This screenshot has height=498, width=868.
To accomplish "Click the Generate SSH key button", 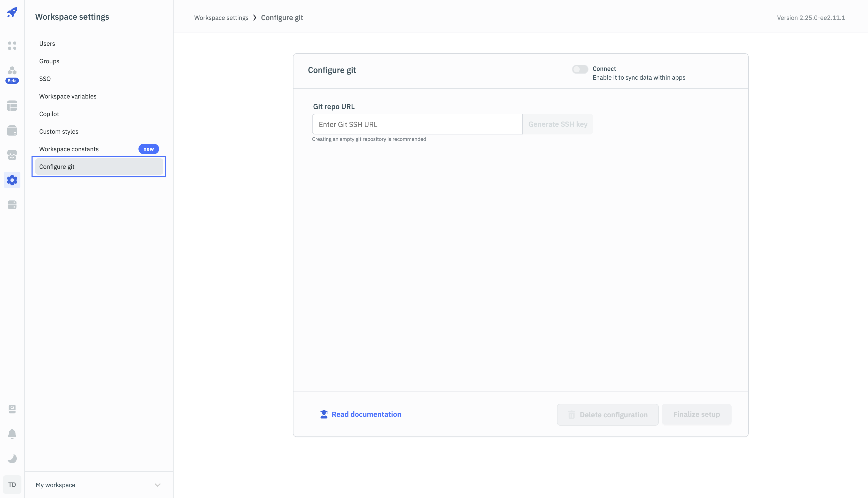I will coord(557,124).
